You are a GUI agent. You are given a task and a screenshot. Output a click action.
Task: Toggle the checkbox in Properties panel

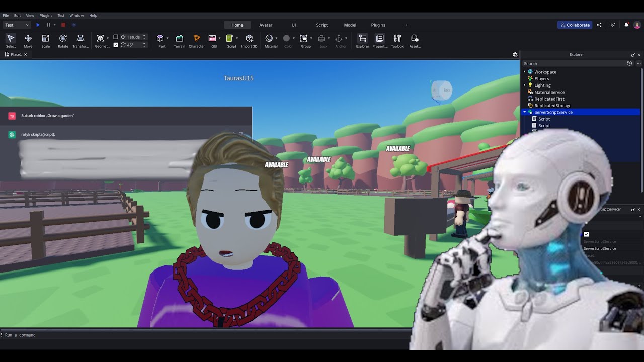pyautogui.click(x=586, y=234)
